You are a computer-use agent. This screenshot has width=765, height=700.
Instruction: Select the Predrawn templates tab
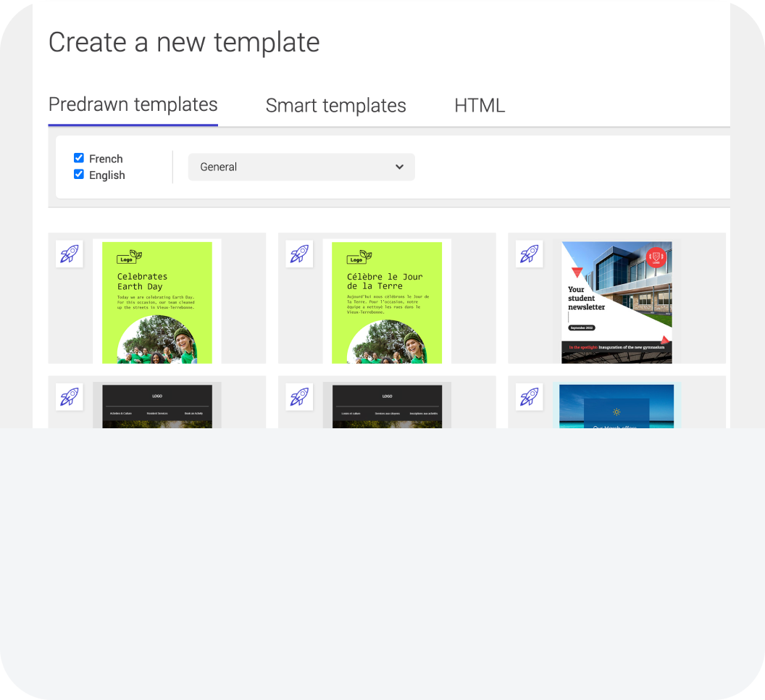pyautogui.click(x=133, y=104)
